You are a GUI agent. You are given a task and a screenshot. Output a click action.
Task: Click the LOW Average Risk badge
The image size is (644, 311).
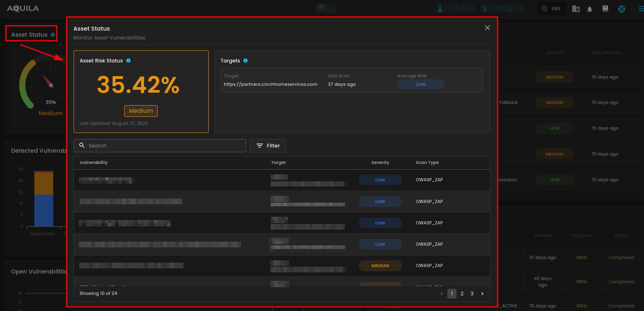(420, 84)
